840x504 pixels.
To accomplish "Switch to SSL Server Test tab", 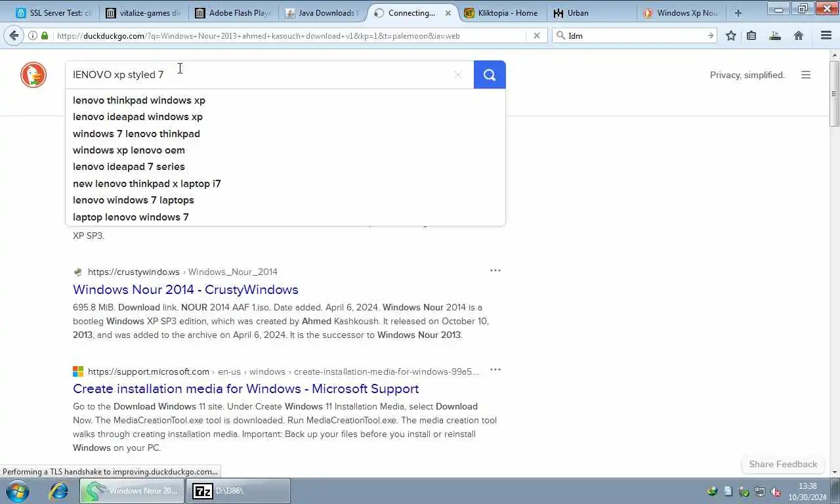I will [54, 12].
